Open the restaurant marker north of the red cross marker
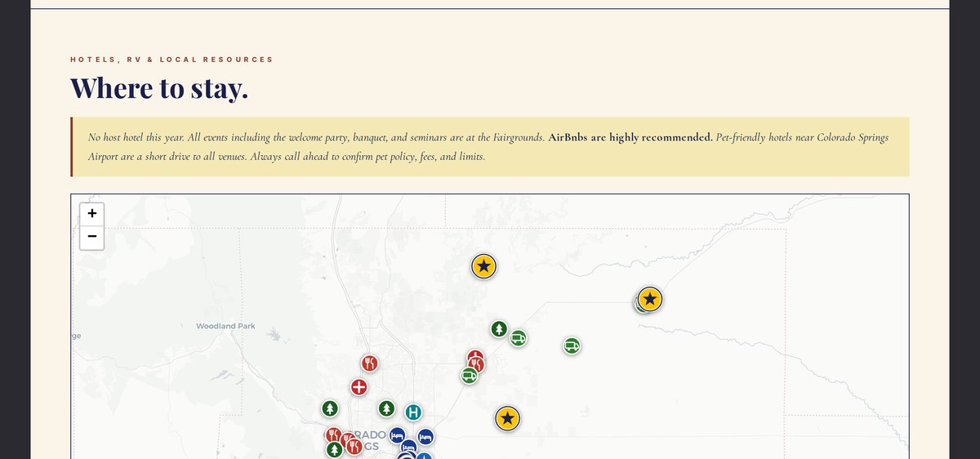980x459 pixels. click(x=369, y=363)
